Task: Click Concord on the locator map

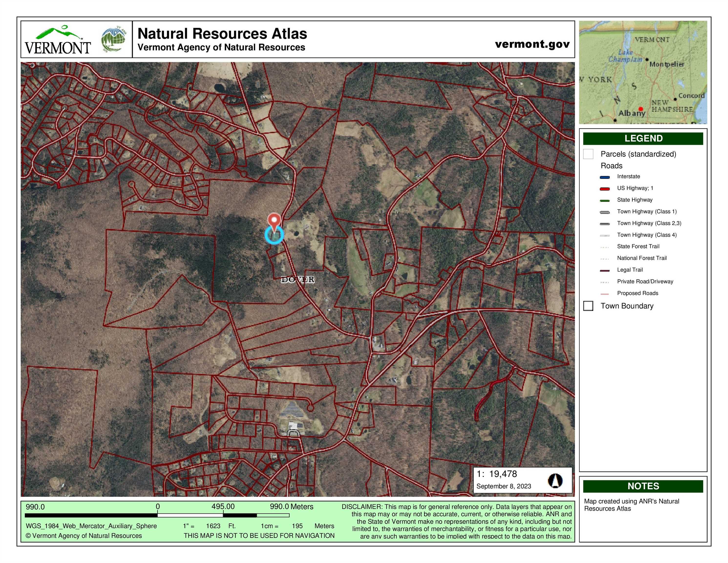Action: 691,96
